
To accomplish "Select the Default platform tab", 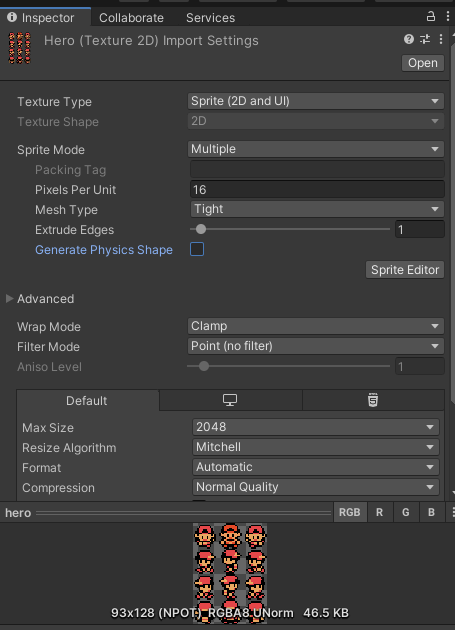I will [87, 400].
